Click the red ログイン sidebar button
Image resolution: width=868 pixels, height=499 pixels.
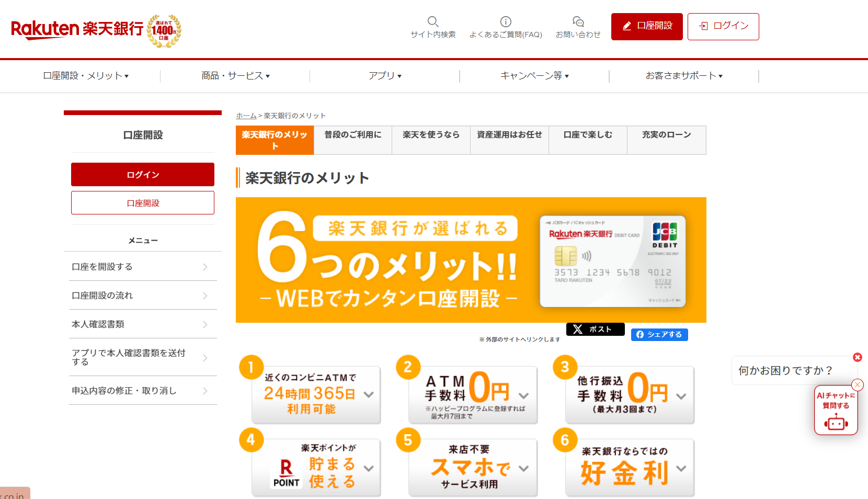(143, 175)
